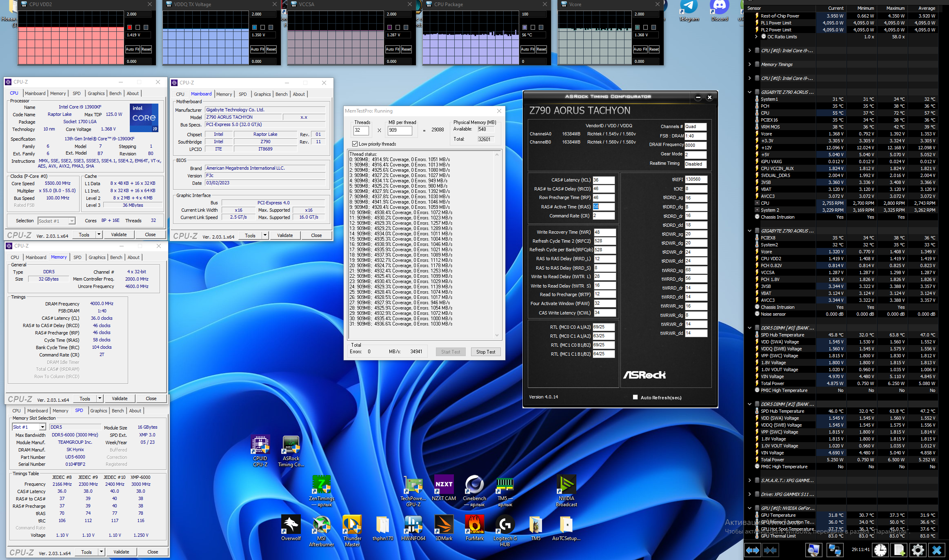Switch to Bench tab in top-left CPU-Z
949x560 pixels.
pyautogui.click(x=115, y=93)
